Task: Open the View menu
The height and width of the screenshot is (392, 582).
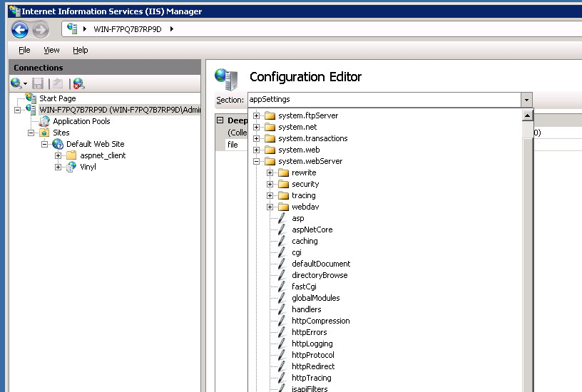Action: point(51,50)
